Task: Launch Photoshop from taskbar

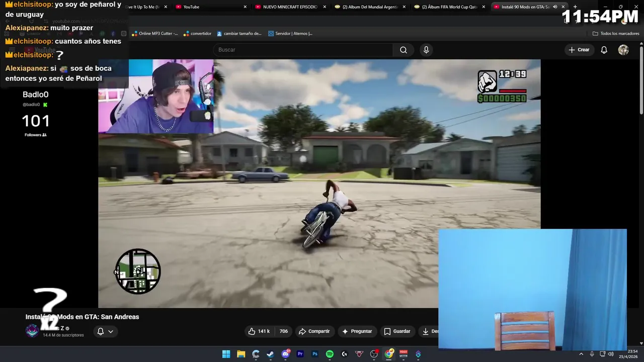Action: coord(315,354)
